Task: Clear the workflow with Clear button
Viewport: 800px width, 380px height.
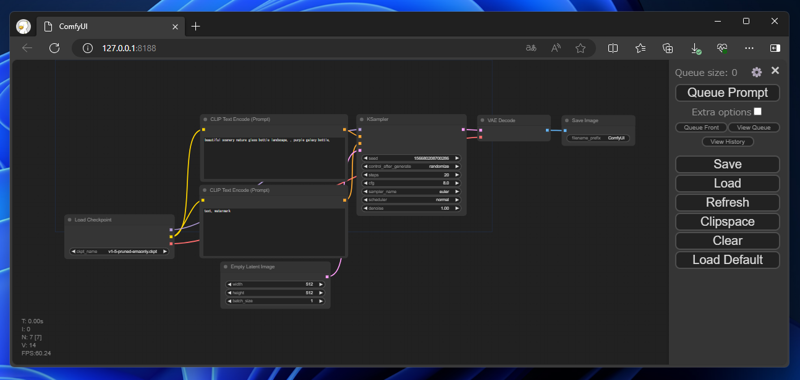Action: point(728,241)
